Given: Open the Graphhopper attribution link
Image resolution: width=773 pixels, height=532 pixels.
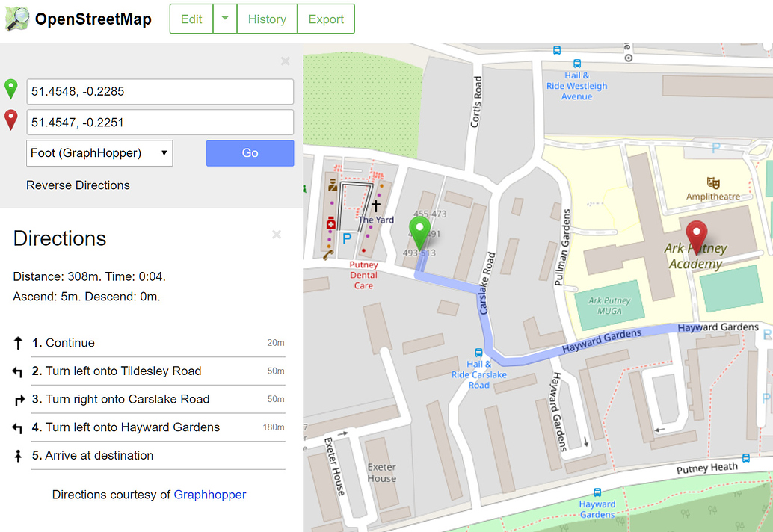Looking at the screenshot, I should coord(209,495).
